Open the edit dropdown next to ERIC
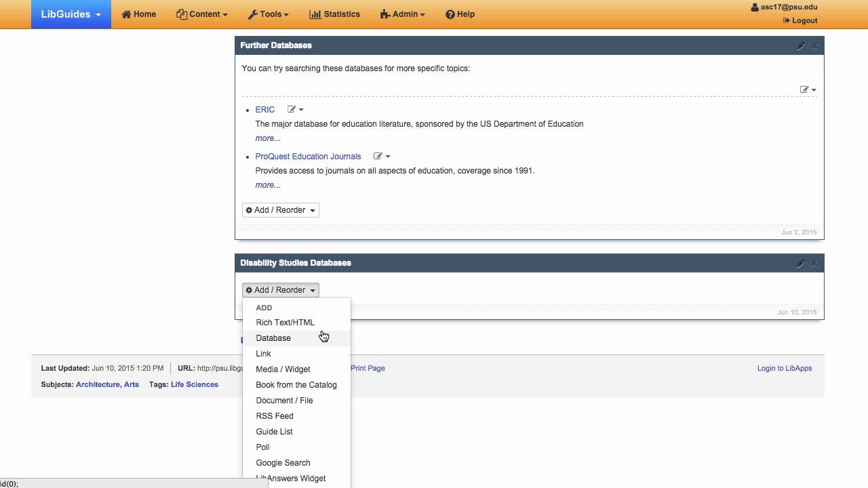The width and height of the screenshot is (868, 488). click(x=296, y=110)
